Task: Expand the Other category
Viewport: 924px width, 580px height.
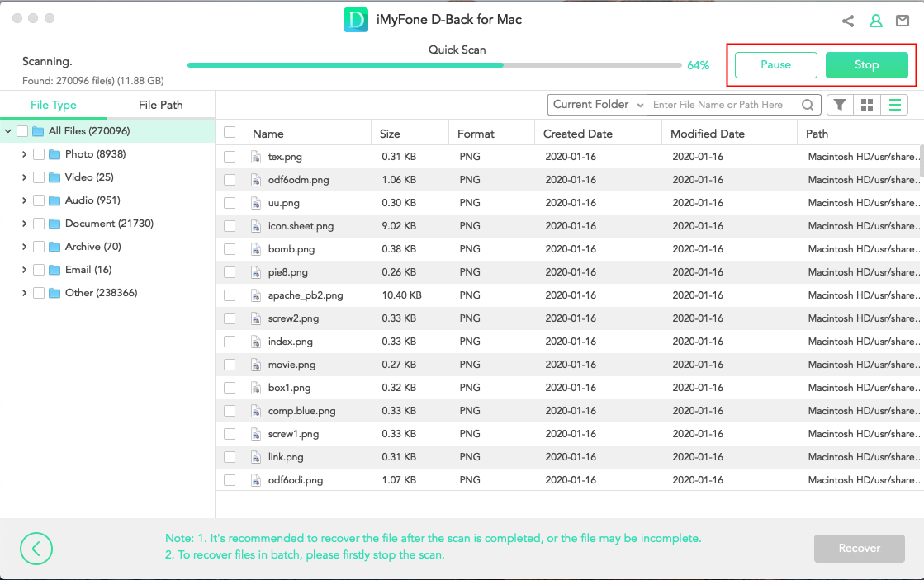Action: click(x=24, y=293)
